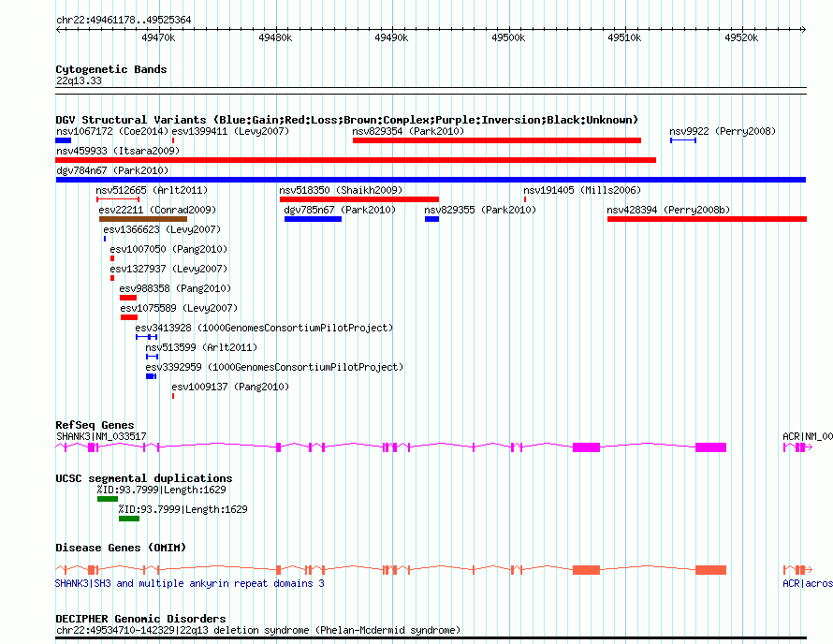This screenshot has height=644, width=833.
Task: Click the first %ID:93.7999|Length:1629 label
Action: point(162,490)
